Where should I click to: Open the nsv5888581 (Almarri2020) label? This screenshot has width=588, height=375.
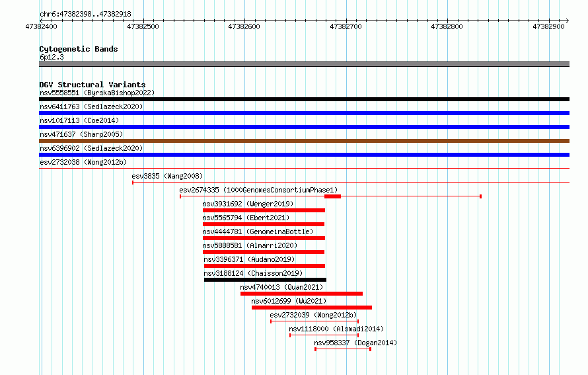(x=250, y=245)
